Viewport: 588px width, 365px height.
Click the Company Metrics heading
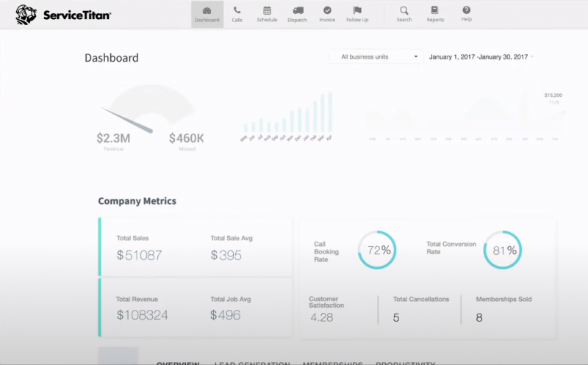click(137, 201)
